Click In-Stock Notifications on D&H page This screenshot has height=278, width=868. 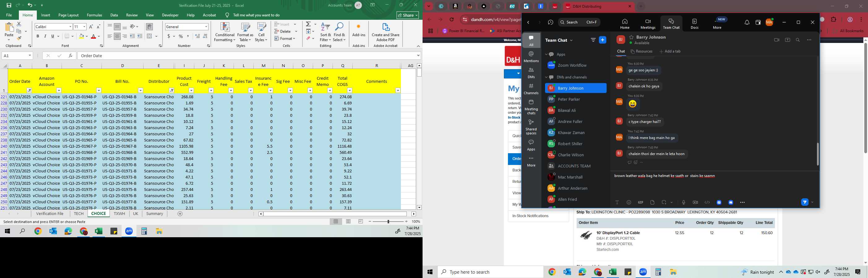coord(531,216)
